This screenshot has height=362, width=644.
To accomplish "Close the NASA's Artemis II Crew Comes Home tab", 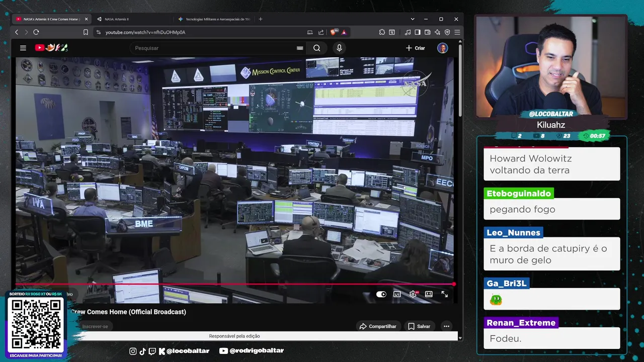I will coord(86,19).
